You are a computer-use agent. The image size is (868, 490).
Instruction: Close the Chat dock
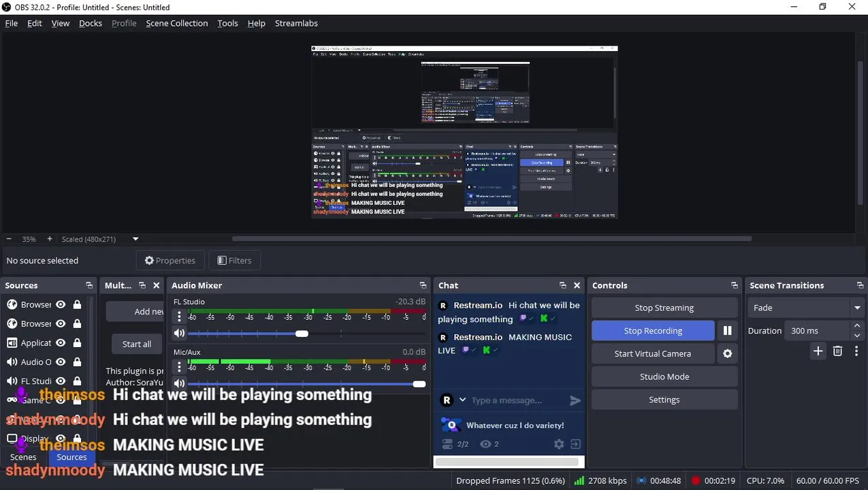tap(577, 285)
